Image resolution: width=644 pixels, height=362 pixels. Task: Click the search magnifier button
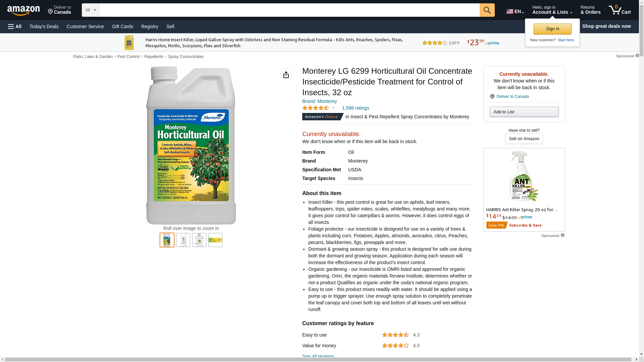tap(487, 10)
